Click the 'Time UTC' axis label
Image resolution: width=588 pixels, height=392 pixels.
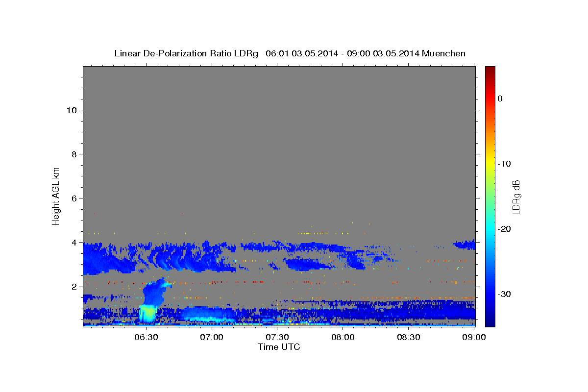tap(279, 347)
